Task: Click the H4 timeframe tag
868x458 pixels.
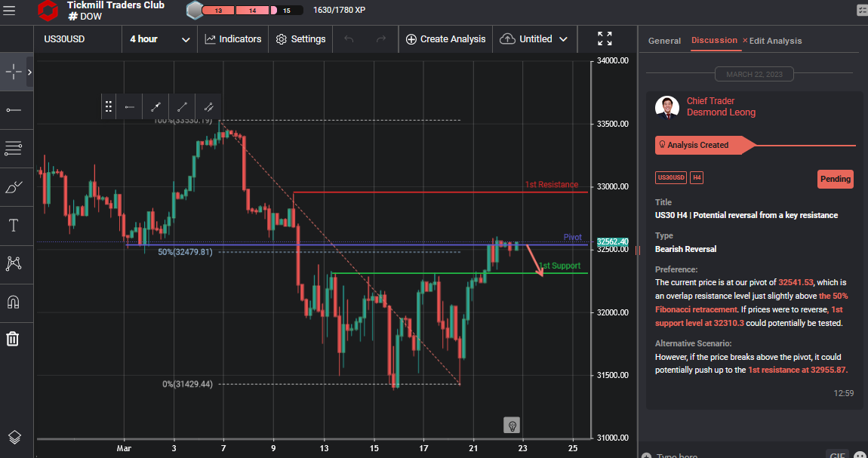Action: click(x=697, y=177)
